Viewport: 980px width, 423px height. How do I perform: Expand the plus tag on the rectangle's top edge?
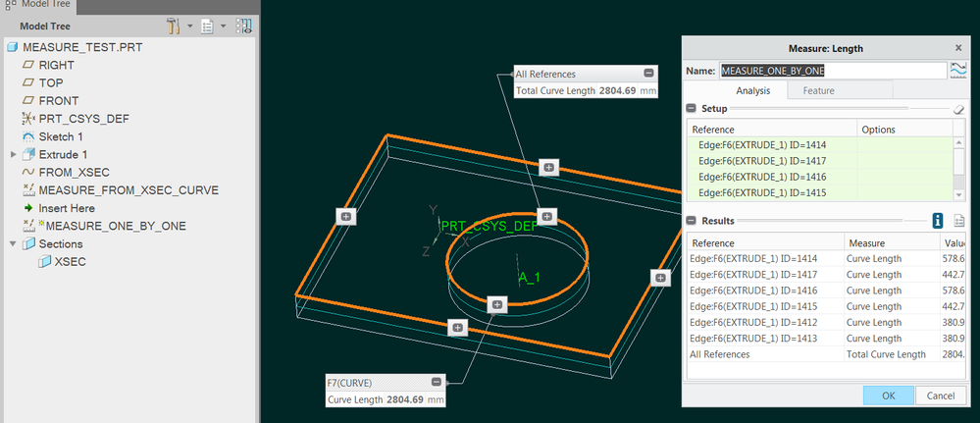point(548,168)
